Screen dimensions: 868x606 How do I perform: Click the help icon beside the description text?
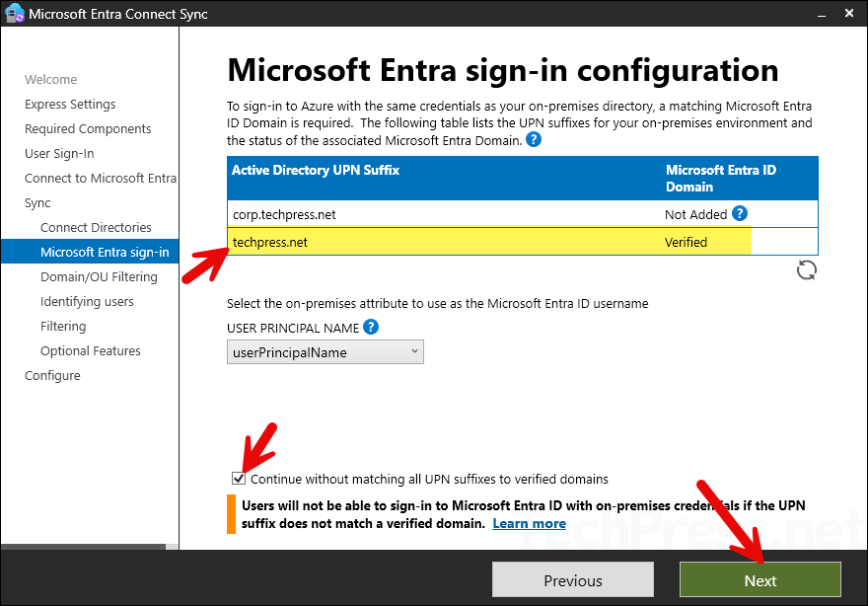pos(533,139)
